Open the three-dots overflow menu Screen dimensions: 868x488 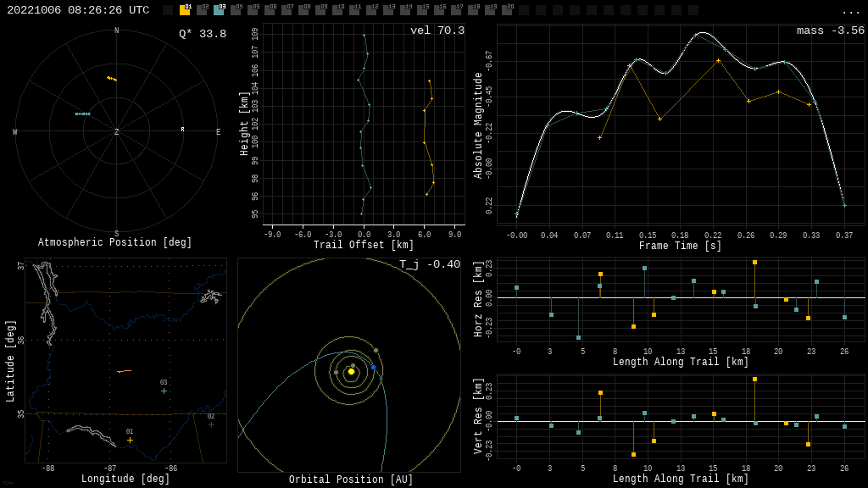click(x=850, y=11)
